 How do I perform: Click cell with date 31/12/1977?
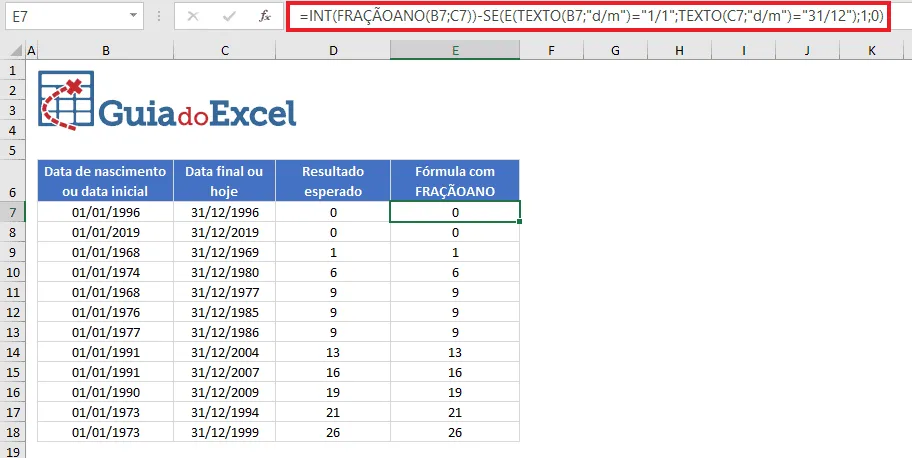pyautogui.click(x=225, y=292)
